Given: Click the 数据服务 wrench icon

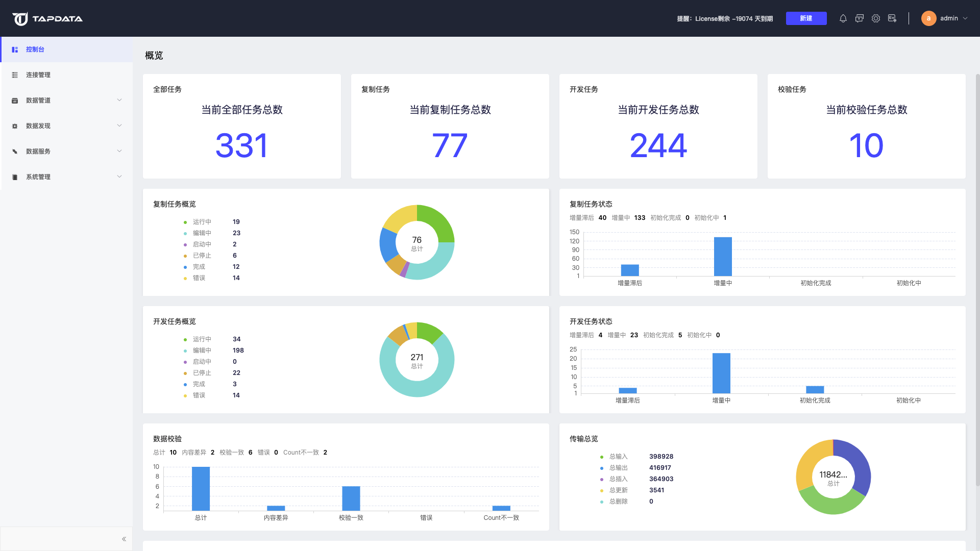Looking at the screenshot, I should (14, 151).
